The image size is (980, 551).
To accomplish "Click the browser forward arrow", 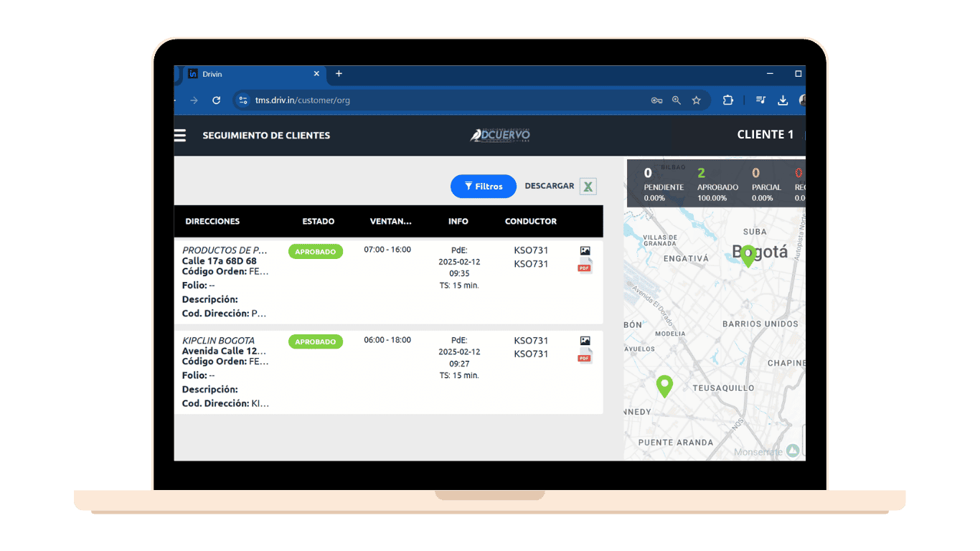I will pyautogui.click(x=194, y=100).
